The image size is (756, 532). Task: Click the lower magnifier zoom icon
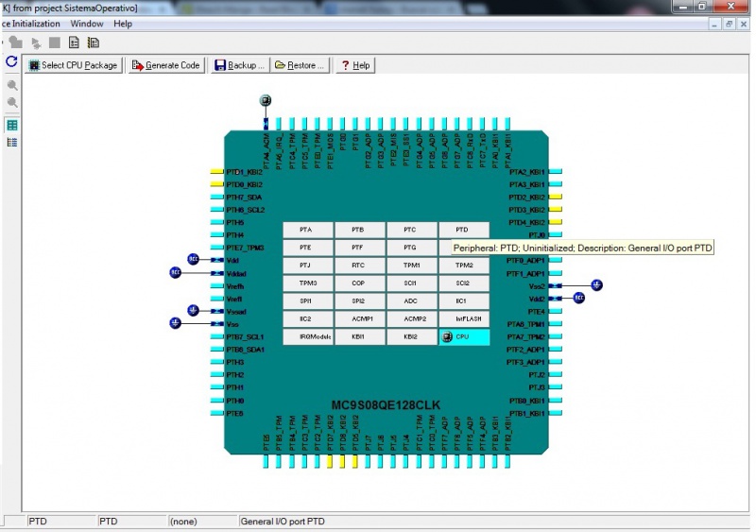click(12, 102)
